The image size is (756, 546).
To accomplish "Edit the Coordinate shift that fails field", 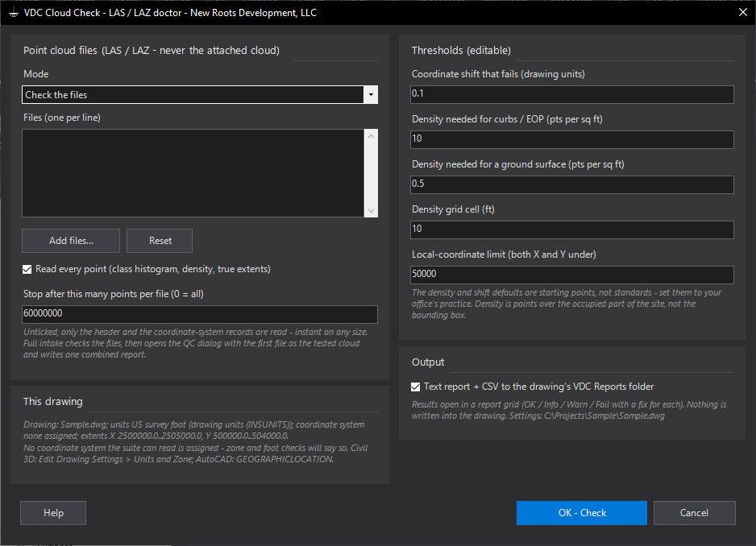I will click(x=571, y=94).
